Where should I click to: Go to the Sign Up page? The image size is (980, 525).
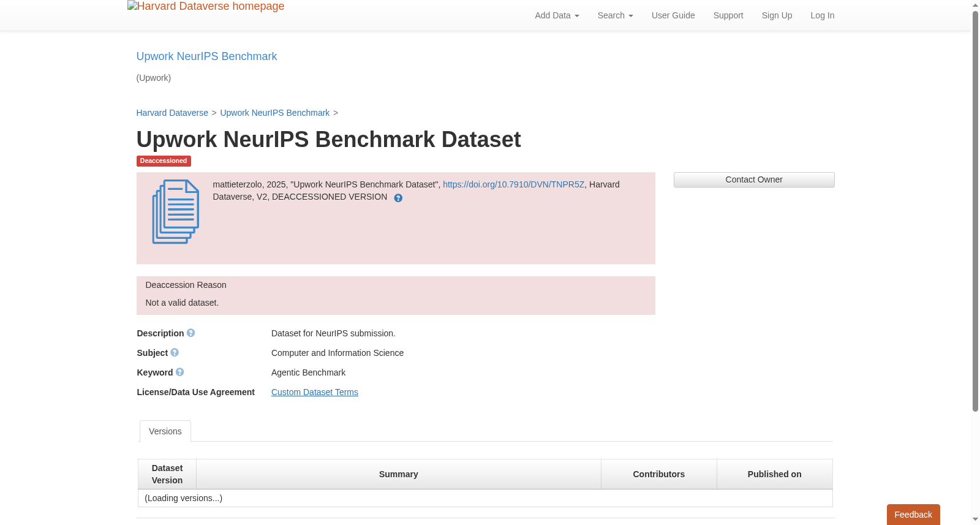[x=777, y=15]
